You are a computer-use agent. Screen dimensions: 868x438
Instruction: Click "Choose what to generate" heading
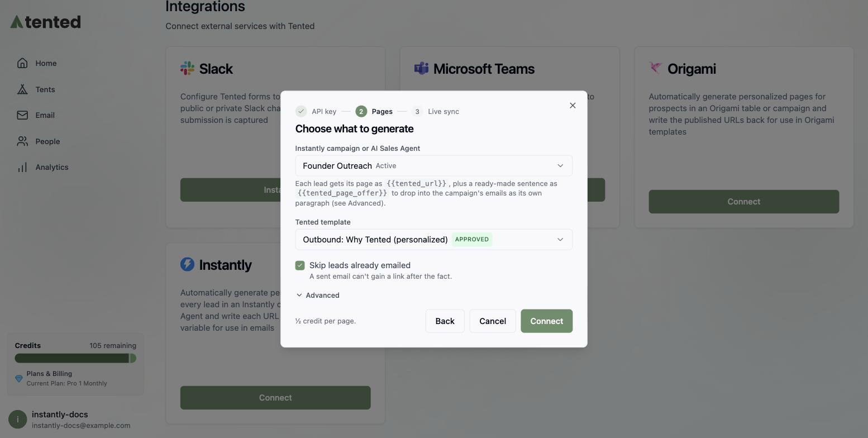[354, 128]
